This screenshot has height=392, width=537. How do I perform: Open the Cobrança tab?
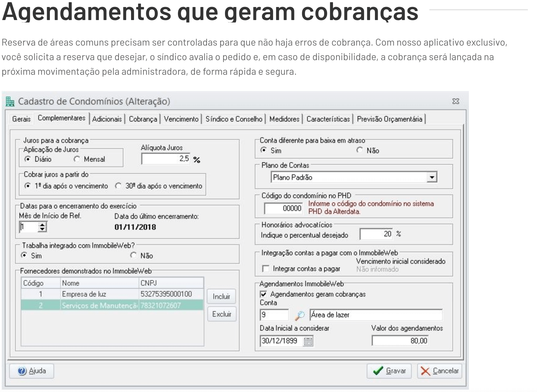point(143,119)
